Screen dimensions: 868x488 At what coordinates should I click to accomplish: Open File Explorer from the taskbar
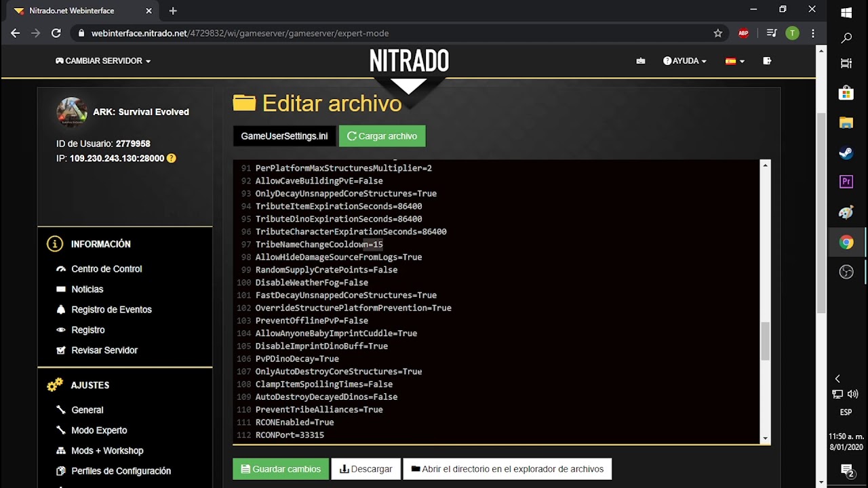[x=846, y=123]
